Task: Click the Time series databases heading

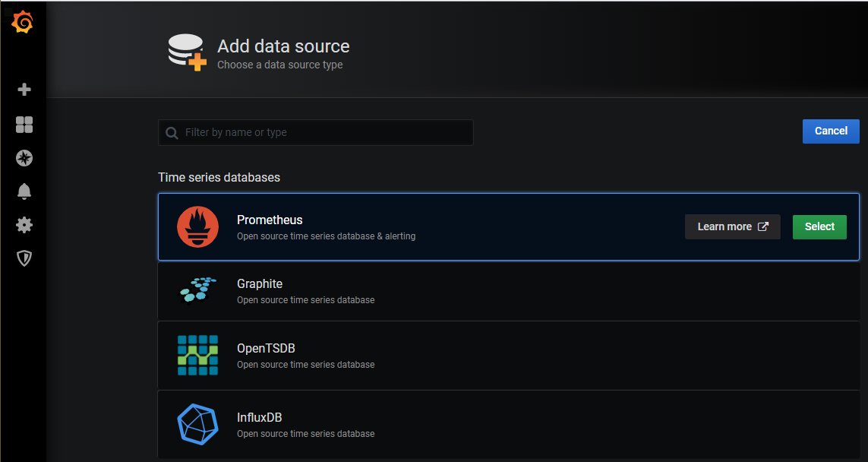Action: click(x=219, y=177)
